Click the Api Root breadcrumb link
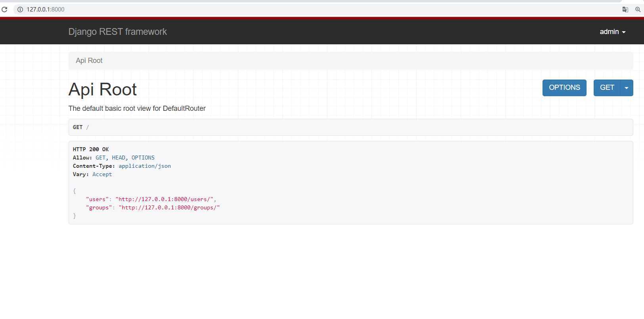644x319 pixels. [89, 61]
